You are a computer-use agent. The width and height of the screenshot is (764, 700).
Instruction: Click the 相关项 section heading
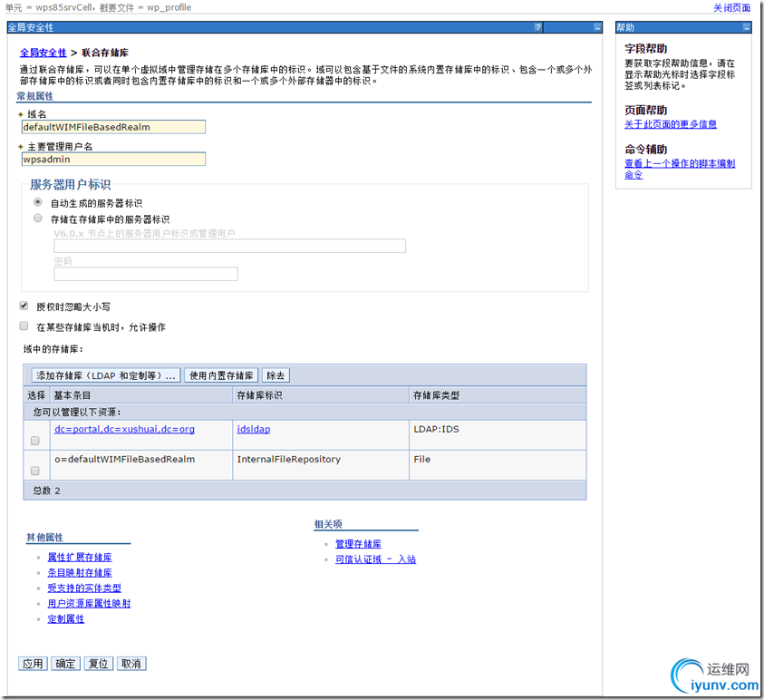pyautogui.click(x=328, y=524)
